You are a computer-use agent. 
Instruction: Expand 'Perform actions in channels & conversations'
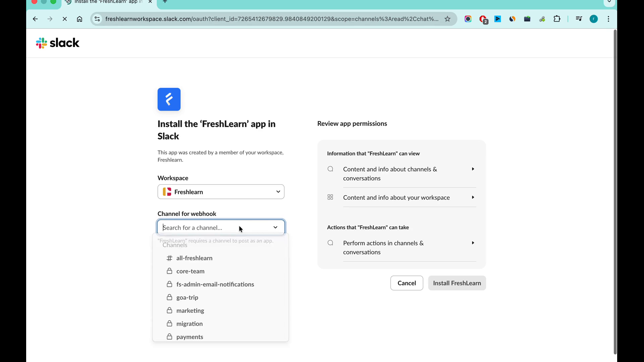[473, 243]
